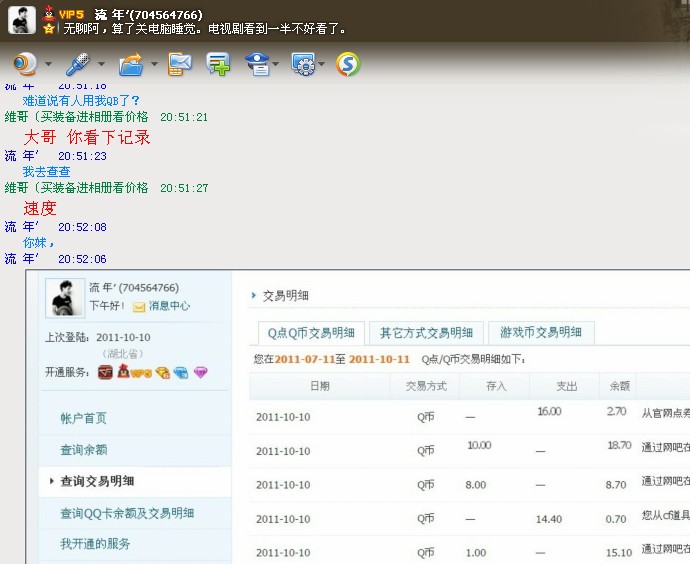Click last login date 2011-10-10
The width and height of the screenshot is (690, 564).
[x=123, y=337]
